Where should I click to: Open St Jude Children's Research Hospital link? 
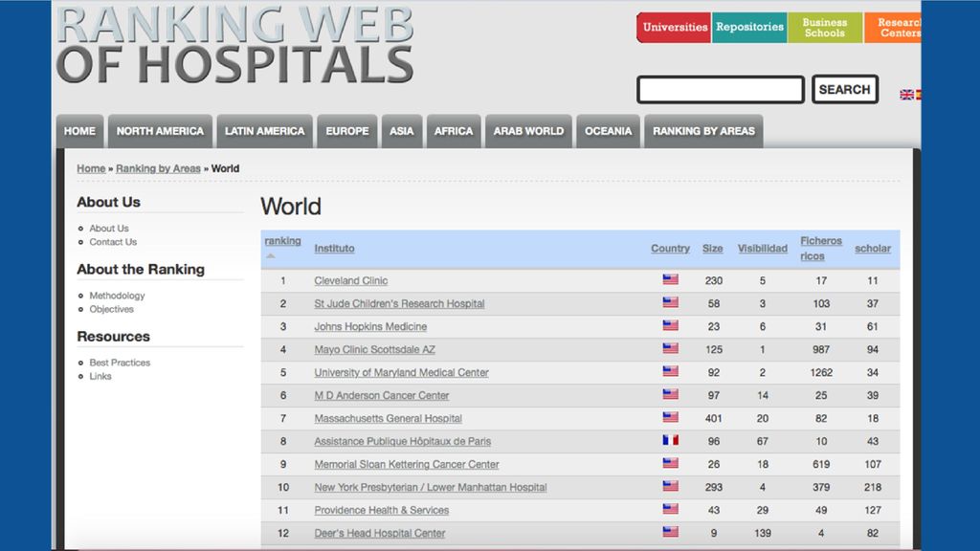click(399, 303)
